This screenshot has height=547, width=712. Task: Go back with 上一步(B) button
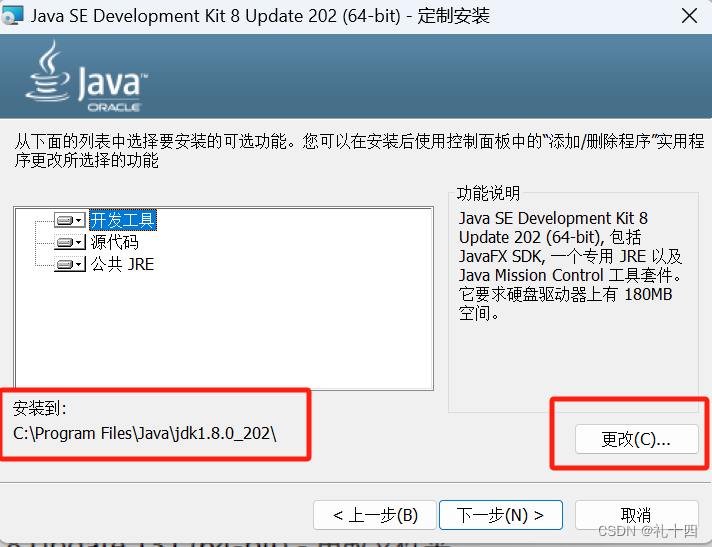coord(375,515)
